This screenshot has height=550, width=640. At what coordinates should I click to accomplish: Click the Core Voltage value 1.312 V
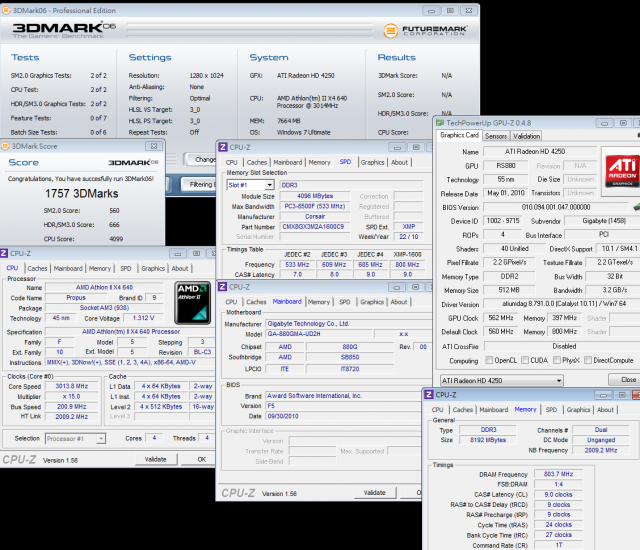(143, 318)
